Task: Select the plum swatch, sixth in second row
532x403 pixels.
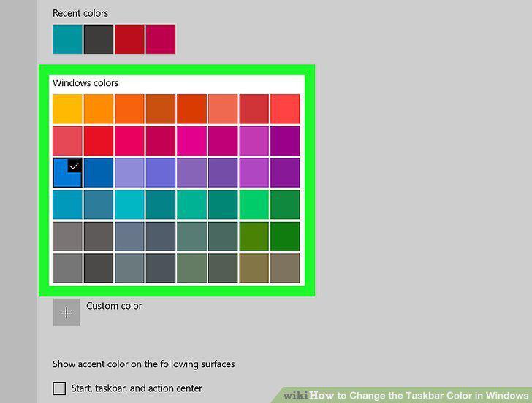Action: tap(223, 141)
